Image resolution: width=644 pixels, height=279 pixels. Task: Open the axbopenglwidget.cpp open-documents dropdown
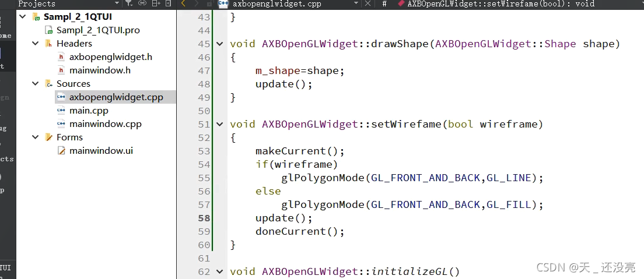pyautogui.click(x=356, y=3)
